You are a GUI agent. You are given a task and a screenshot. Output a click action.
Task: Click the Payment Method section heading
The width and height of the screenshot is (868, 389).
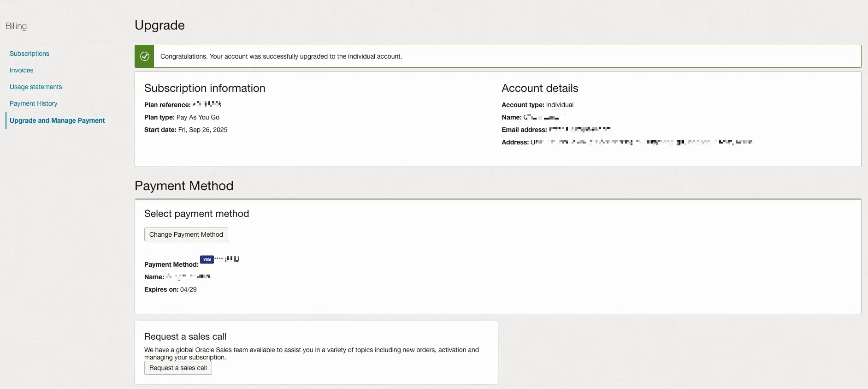[184, 186]
